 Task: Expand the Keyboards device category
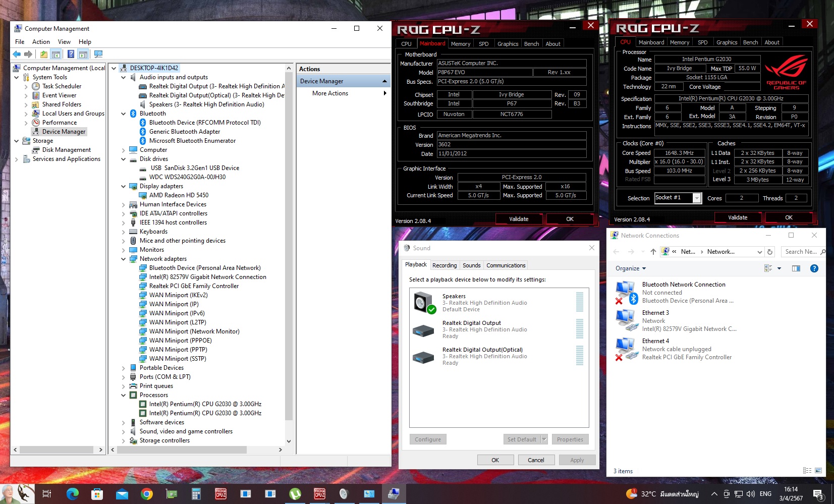124,232
